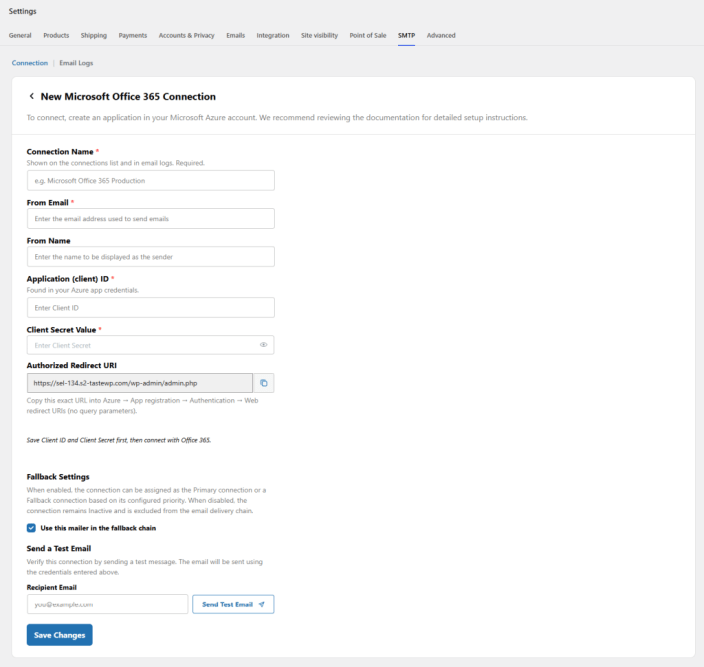Select the Authorized Redirect URI text box
This screenshot has height=667, width=704.
coord(140,383)
